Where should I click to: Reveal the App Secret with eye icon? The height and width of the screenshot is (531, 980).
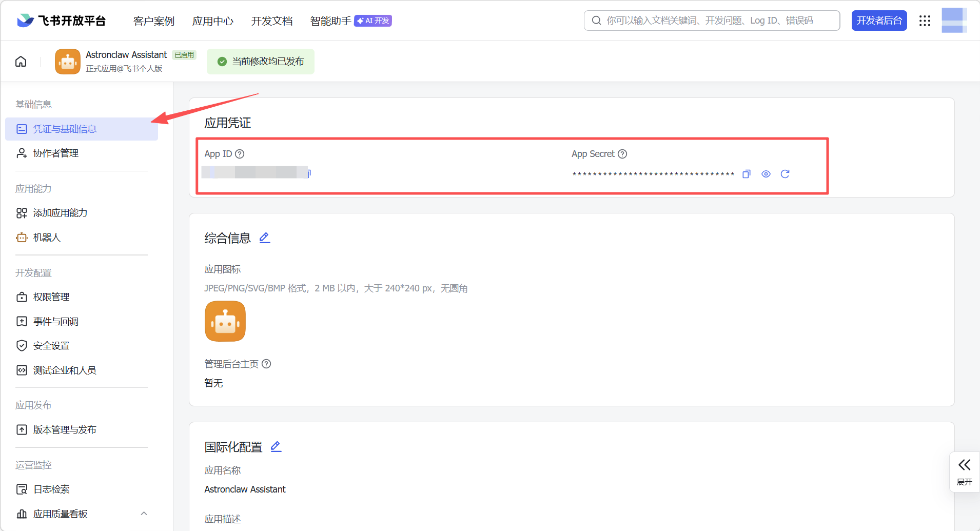(x=766, y=174)
